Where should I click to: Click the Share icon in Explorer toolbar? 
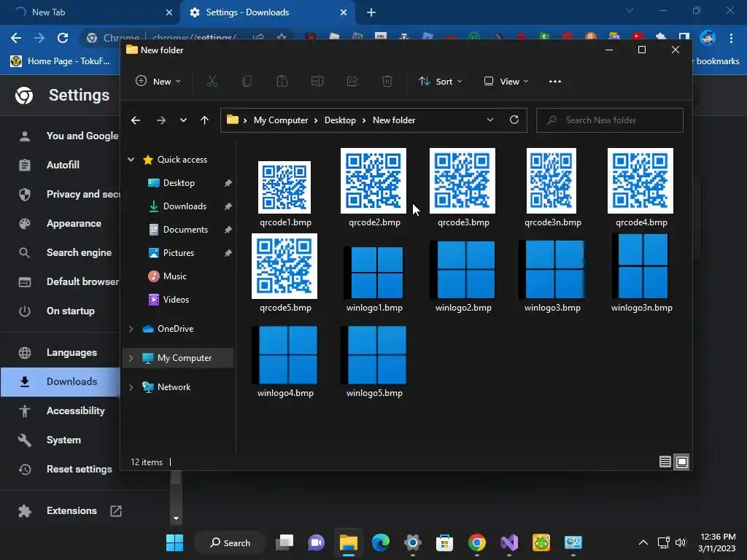[352, 82]
